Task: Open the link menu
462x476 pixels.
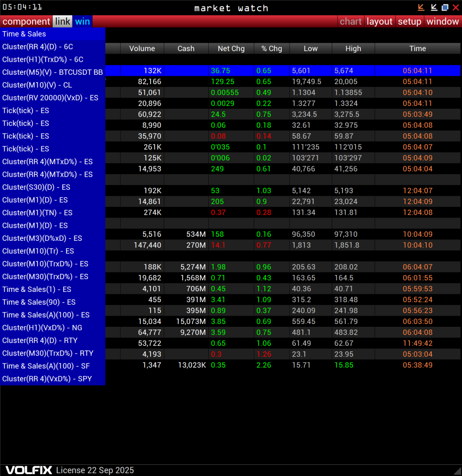Action: [63, 21]
